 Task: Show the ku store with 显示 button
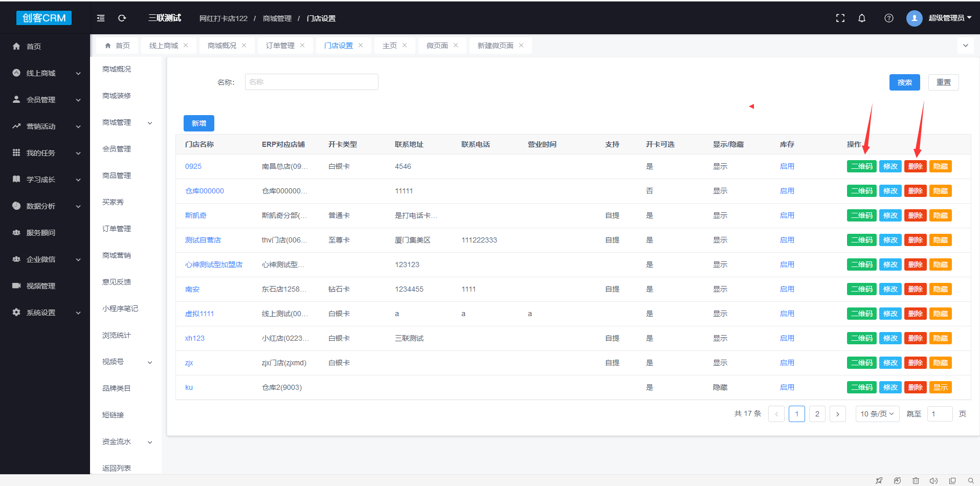pyautogui.click(x=940, y=387)
